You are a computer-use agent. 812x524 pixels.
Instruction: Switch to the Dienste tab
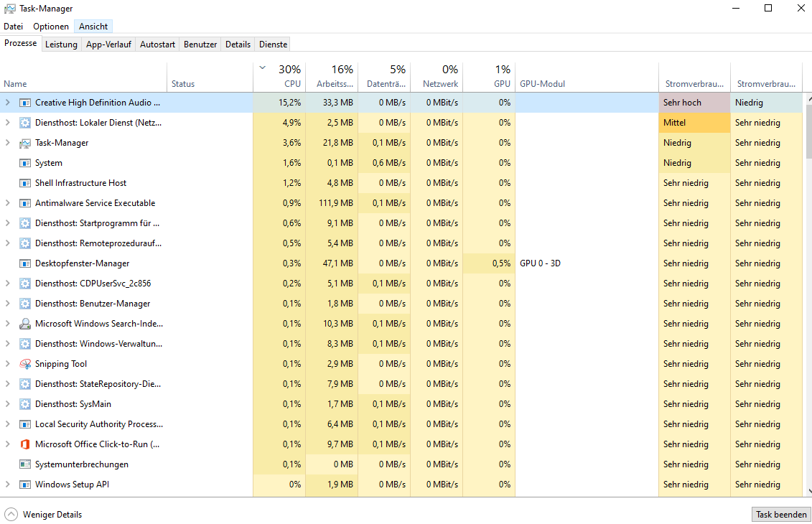274,45
